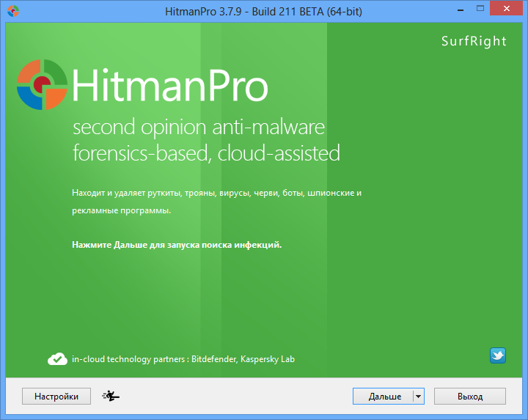Click the bold 'Нажмите Дальше' instruction text
Image resolution: width=528 pixels, height=420 pixels.
tap(177, 245)
